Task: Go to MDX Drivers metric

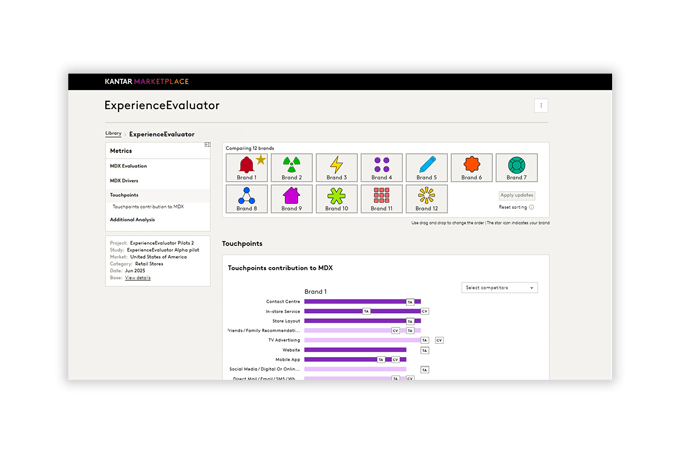Action: coord(124,180)
